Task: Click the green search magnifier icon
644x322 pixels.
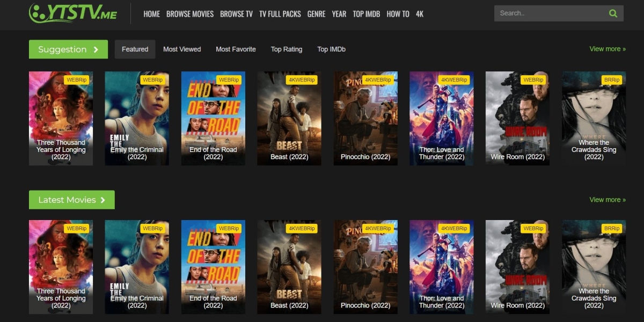Action: tap(613, 13)
